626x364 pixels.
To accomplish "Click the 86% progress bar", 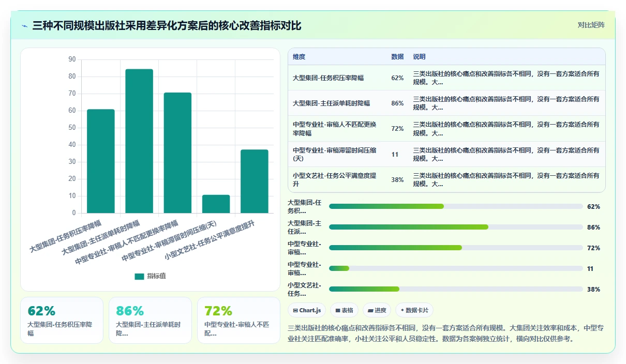I will [456, 227].
